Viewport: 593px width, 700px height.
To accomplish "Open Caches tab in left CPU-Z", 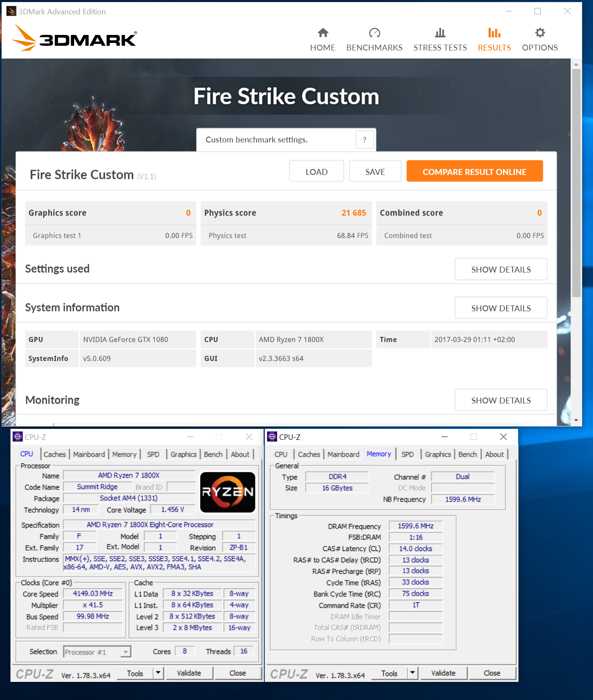I will tap(55, 454).
